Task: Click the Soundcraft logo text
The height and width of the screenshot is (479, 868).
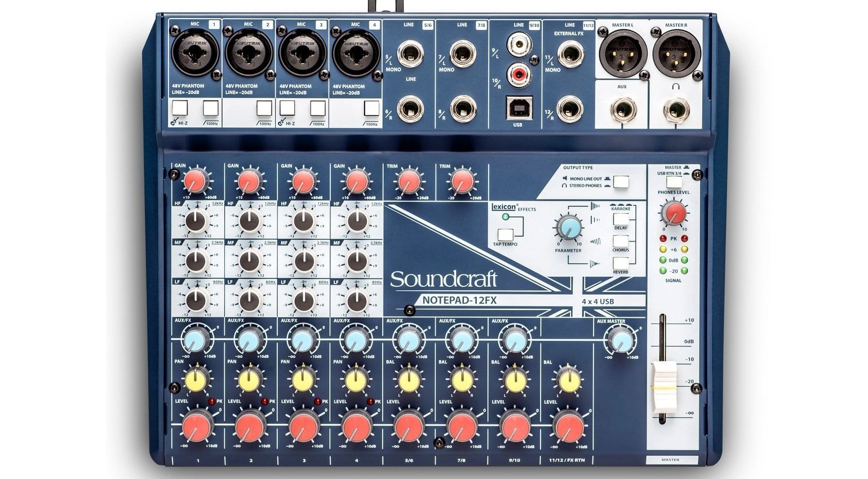Action: [x=444, y=280]
